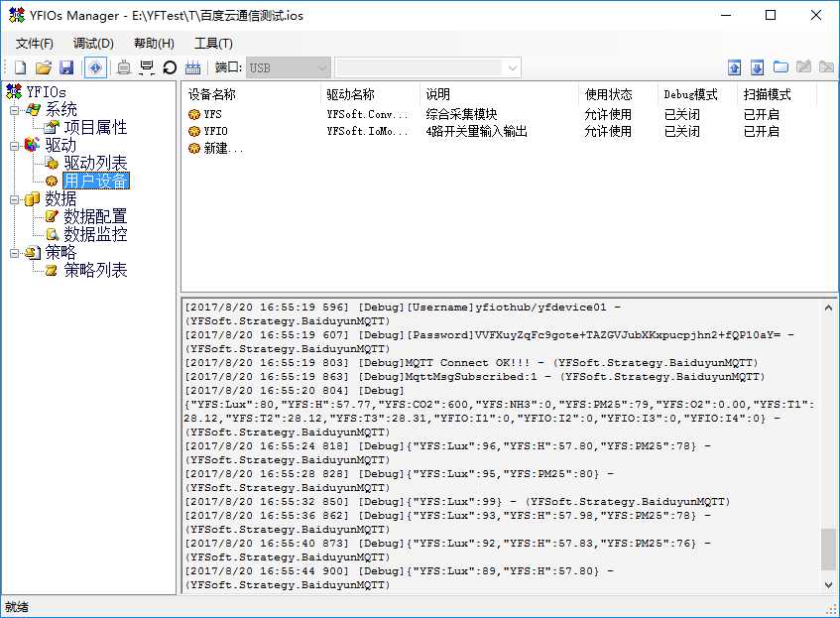
Task: Collapse the 策略 tree node
Action: (15, 253)
